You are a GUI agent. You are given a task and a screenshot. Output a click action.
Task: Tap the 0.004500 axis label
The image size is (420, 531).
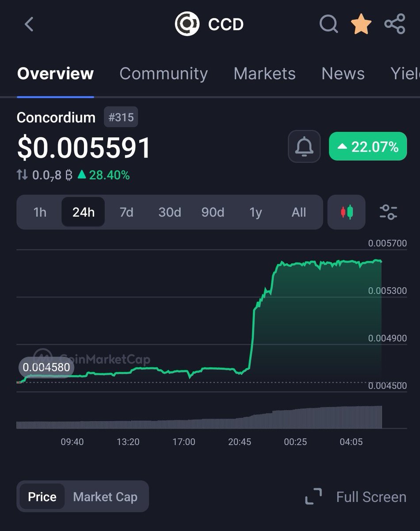pyautogui.click(x=387, y=386)
